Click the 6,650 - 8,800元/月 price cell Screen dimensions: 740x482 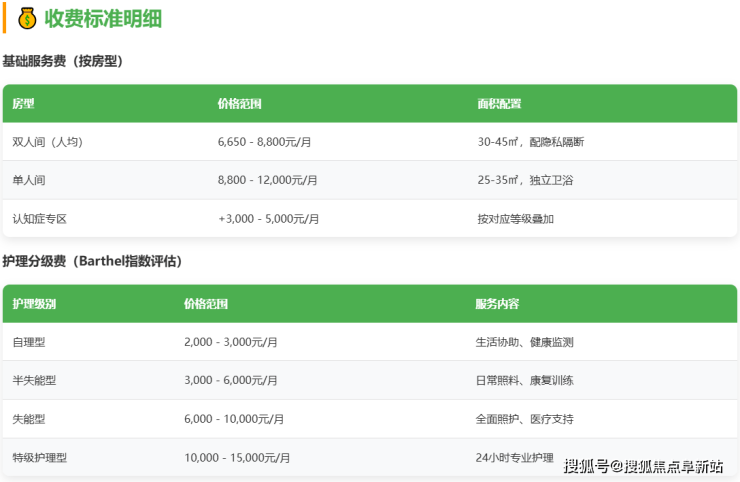(x=264, y=142)
